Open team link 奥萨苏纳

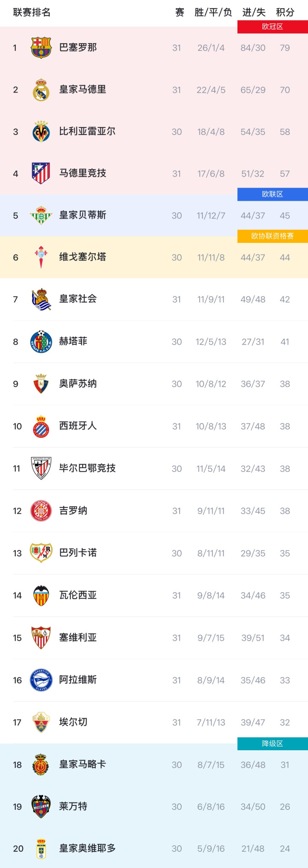78,384
